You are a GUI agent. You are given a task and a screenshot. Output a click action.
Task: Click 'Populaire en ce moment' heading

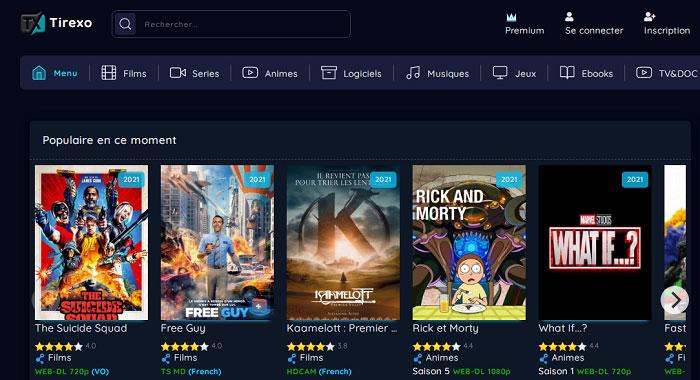pyautogui.click(x=109, y=140)
